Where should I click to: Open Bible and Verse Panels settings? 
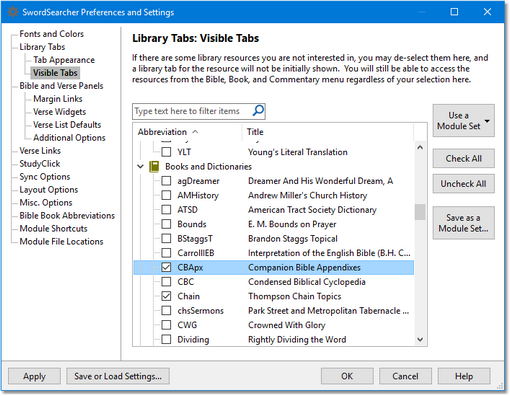tap(61, 86)
